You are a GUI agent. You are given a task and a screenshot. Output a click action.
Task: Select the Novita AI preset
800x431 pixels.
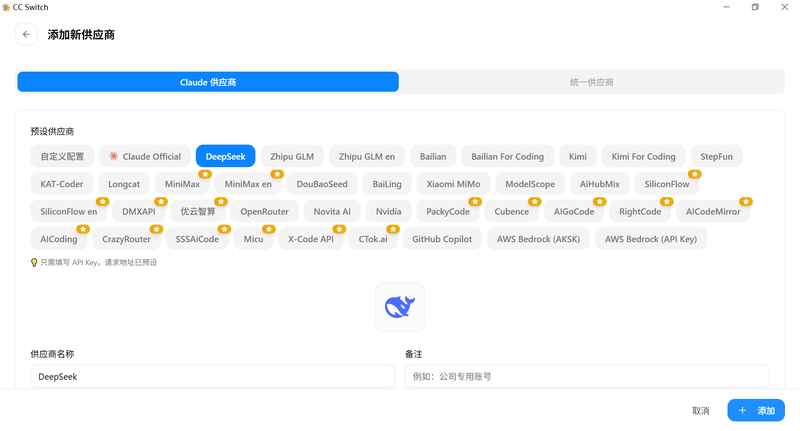[x=332, y=212]
